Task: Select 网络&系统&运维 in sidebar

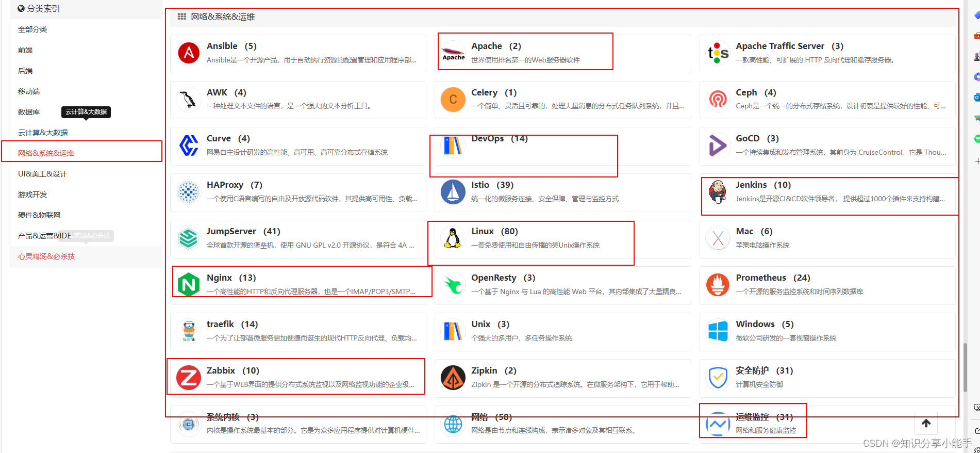Action: (x=46, y=153)
